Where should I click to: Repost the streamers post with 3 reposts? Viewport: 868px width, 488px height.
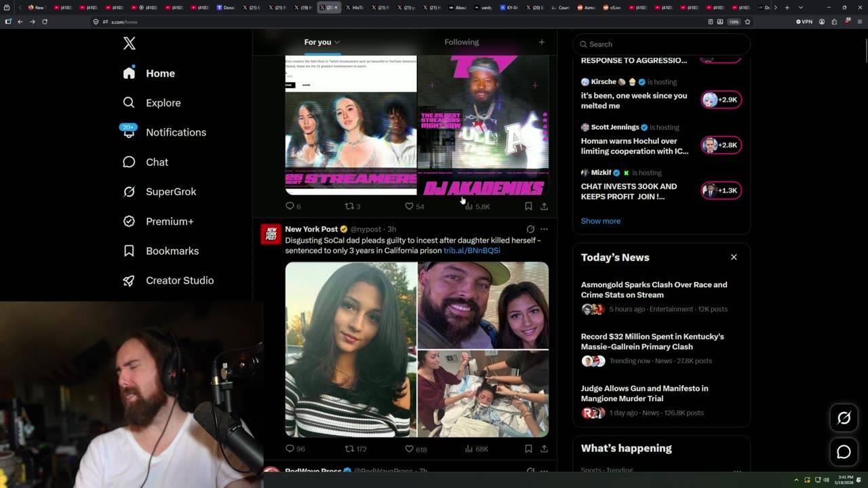click(x=353, y=206)
